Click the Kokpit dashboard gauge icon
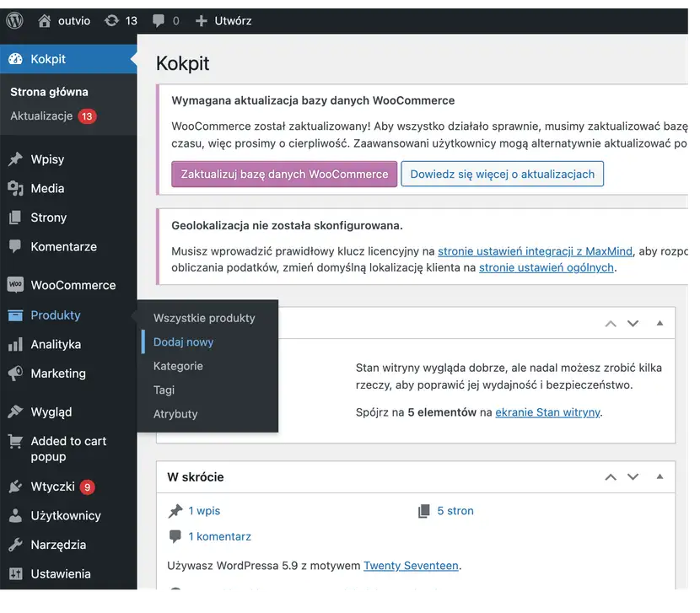700x613 pixels. [16, 59]
